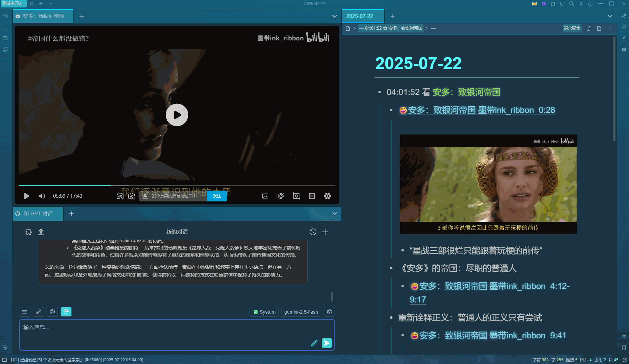Open chat history clock icon

point(313,232)
